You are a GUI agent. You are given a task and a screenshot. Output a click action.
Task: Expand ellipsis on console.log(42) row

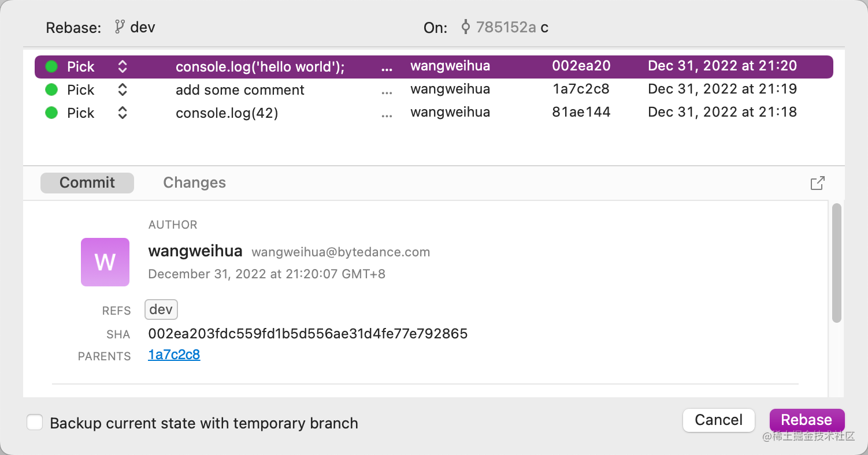(x=387, y=115)
